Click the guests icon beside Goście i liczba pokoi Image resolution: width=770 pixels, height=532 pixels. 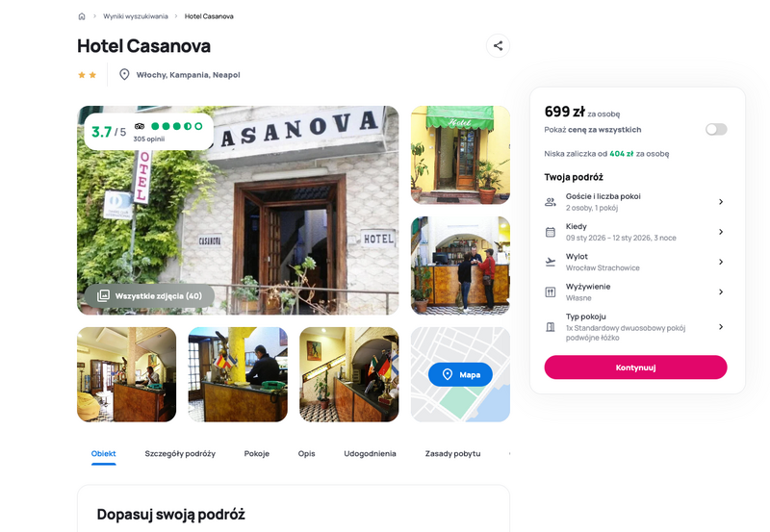click(551, 202)
